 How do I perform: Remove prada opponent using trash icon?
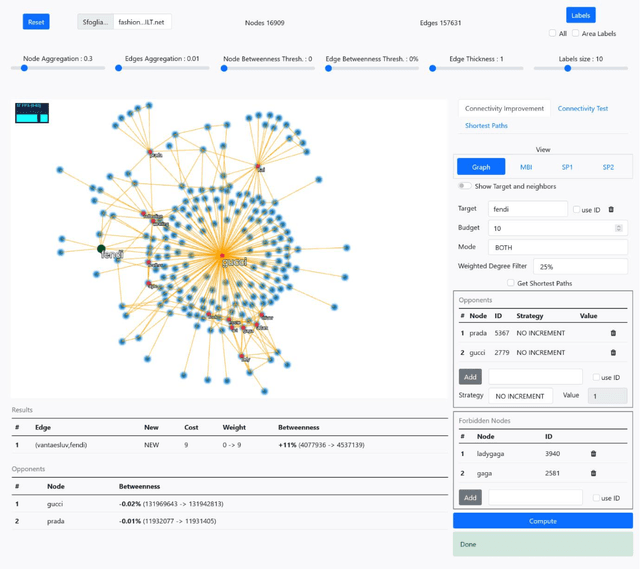coord(613,333)
